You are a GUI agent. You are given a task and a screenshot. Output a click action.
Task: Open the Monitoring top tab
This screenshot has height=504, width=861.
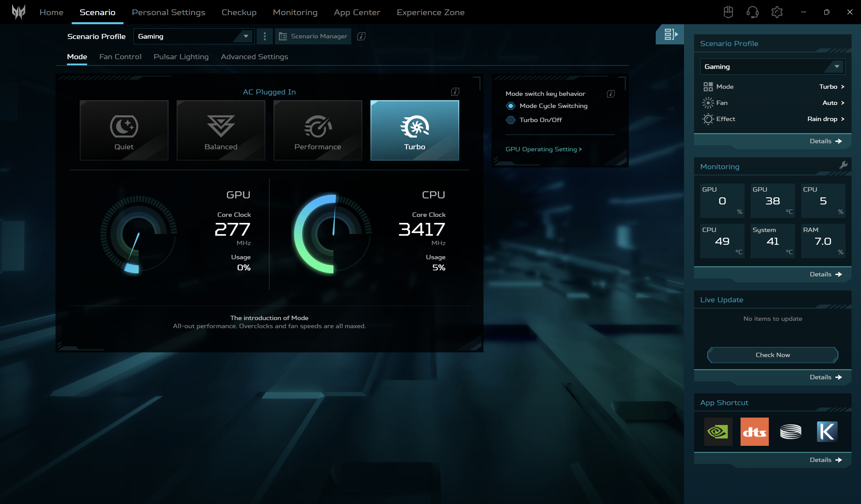[x=295, y=12]
